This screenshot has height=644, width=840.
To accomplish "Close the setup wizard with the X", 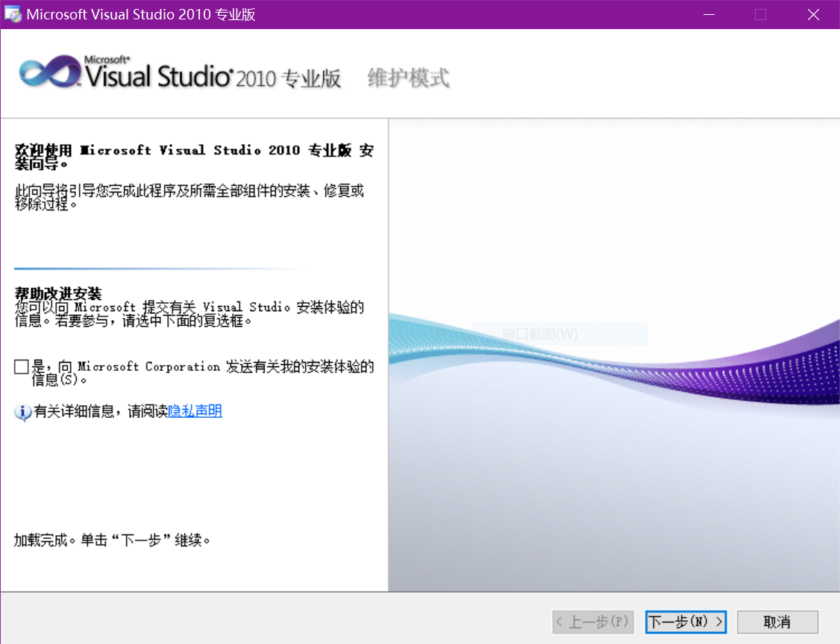I will [x=813, y=15].
